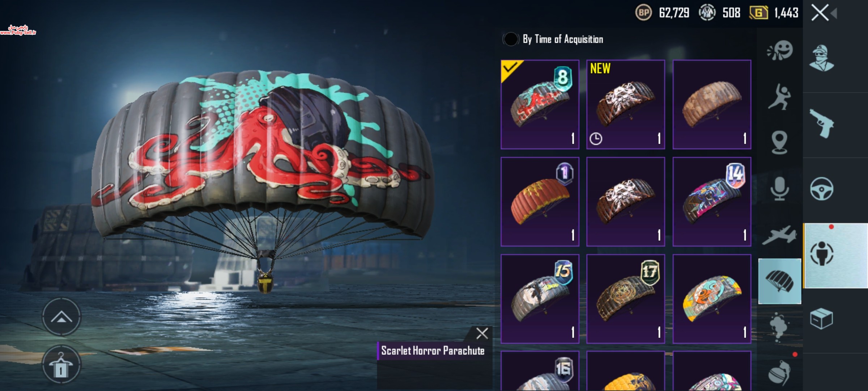Open the pistol weapons inventory tab
This screenshot has width=868, height=391.
point(822,124)
